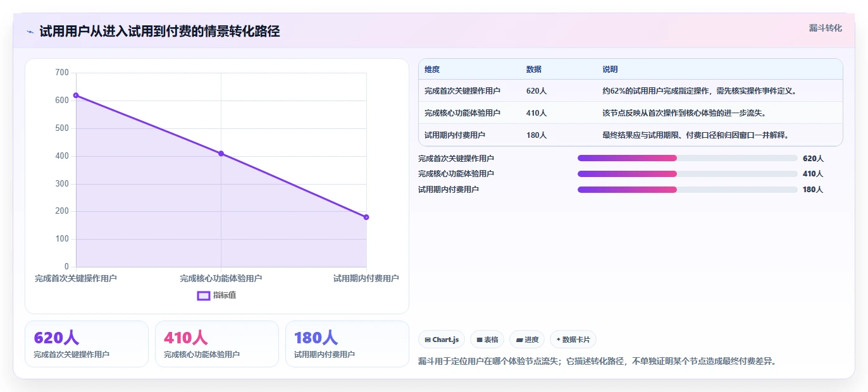Click table cell 完成核心功能体验用户
Screen dimensions: 868x392
pyautogui.click(x=462, y=113)
